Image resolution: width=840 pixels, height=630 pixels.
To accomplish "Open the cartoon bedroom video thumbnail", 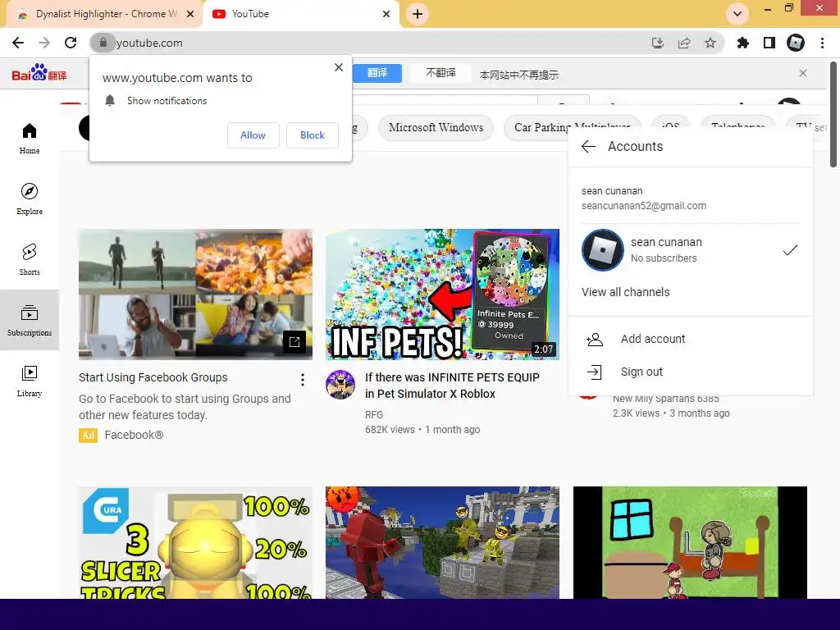I will (x=690, y=543).
